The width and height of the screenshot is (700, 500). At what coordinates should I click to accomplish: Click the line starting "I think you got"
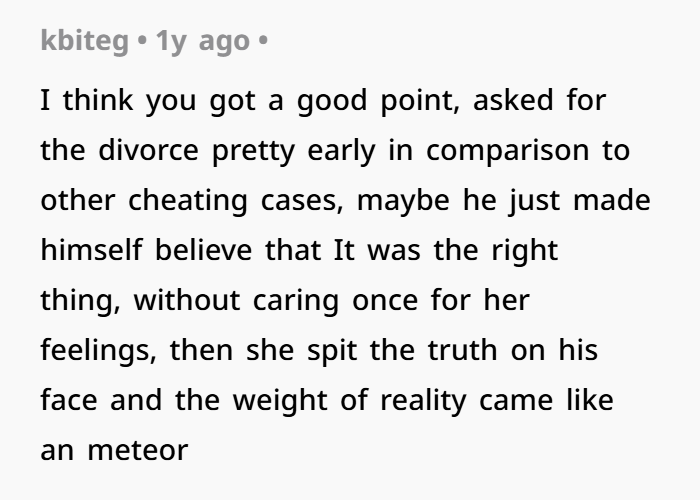323,101
